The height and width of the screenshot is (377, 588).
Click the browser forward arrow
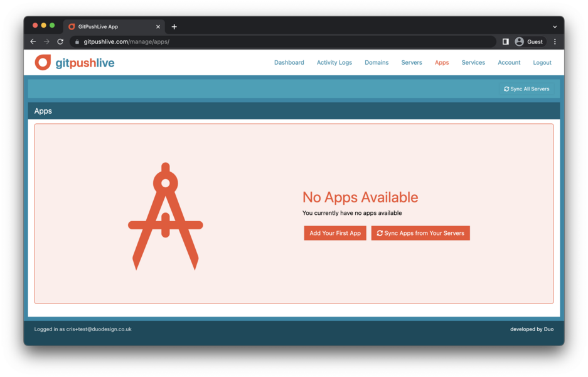tap(46, 41)
